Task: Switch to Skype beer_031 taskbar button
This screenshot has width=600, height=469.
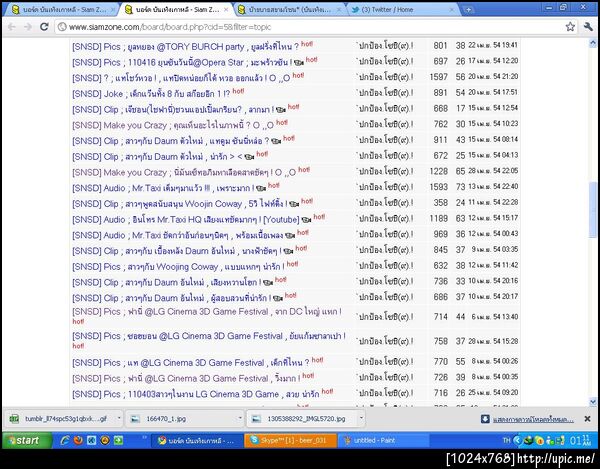Action: [291, 441]
